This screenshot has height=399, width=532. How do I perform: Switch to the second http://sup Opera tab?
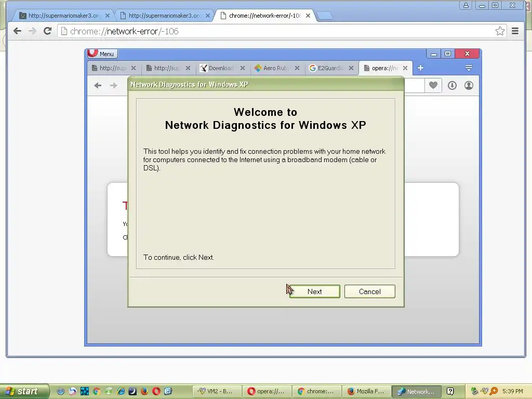[x=168, y=68]
